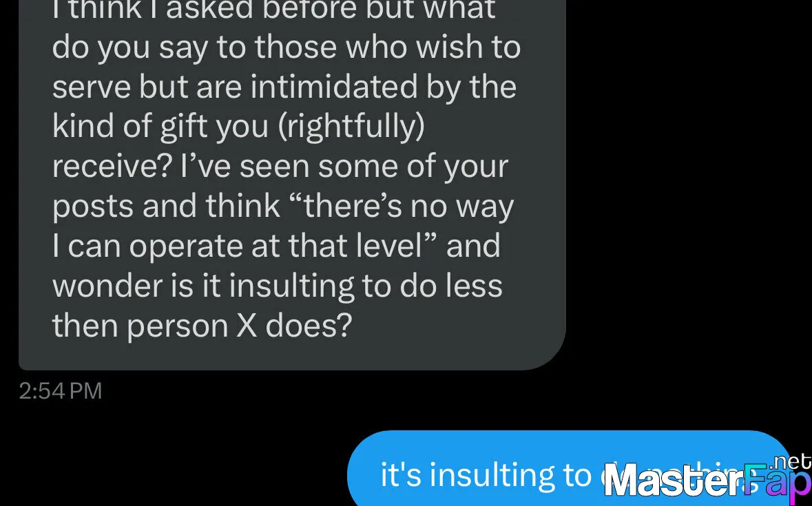The image size is (812, 506).
Task: Click the .net text in watermark
Action: tap(790, 461)
